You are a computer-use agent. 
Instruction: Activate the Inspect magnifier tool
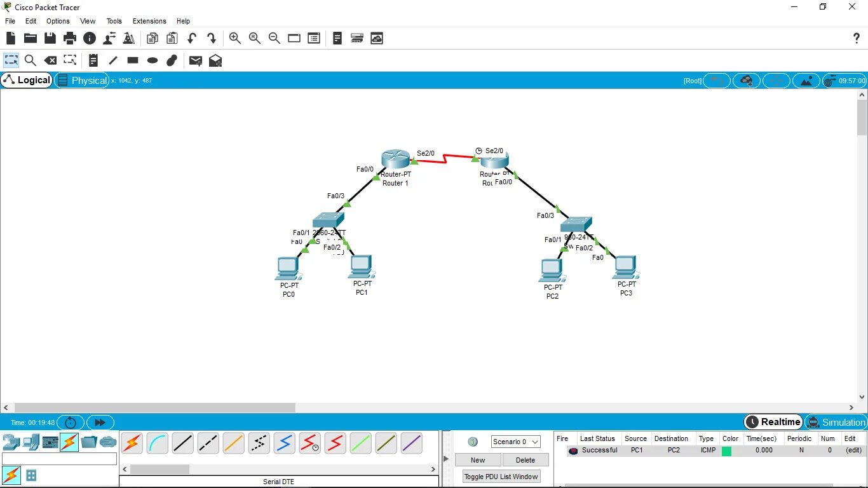[30, 60]
